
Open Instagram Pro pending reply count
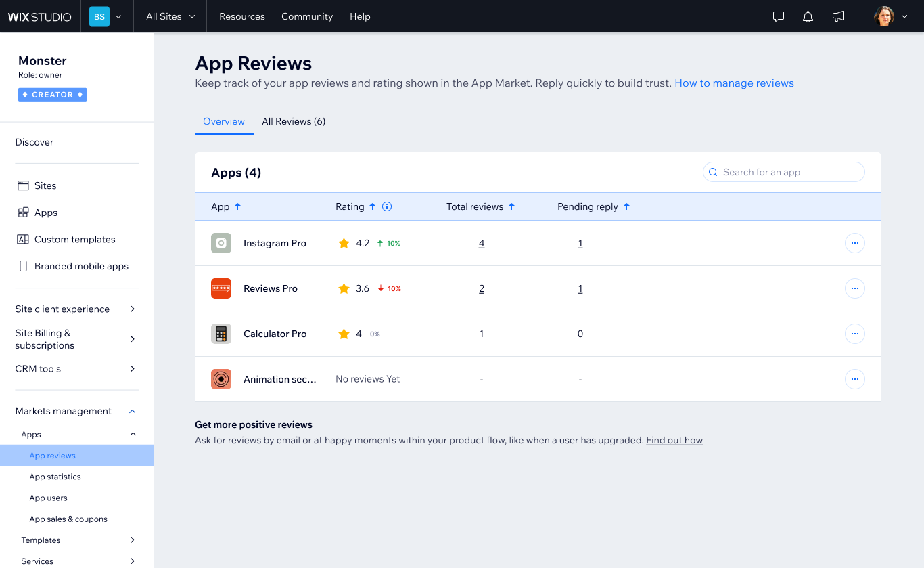[580, 243]
